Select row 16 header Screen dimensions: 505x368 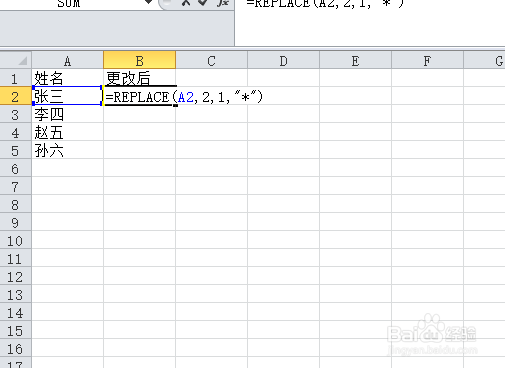click(x=16, y=348)
